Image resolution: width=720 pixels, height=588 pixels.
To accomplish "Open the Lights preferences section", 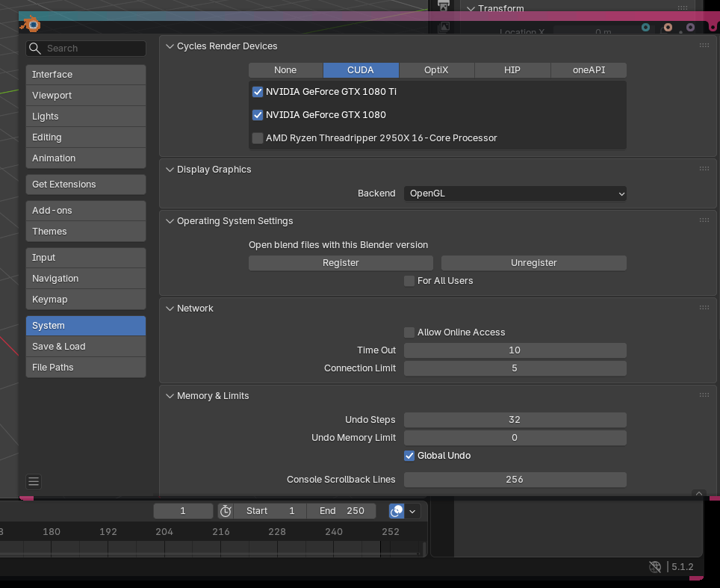I will pyautogui.click(x=86, y=117).
